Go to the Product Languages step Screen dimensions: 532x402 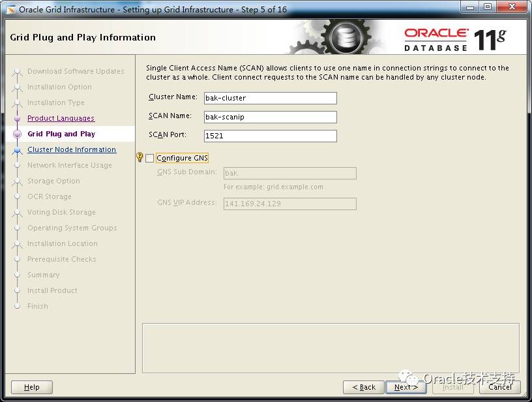tap(61, 118)
